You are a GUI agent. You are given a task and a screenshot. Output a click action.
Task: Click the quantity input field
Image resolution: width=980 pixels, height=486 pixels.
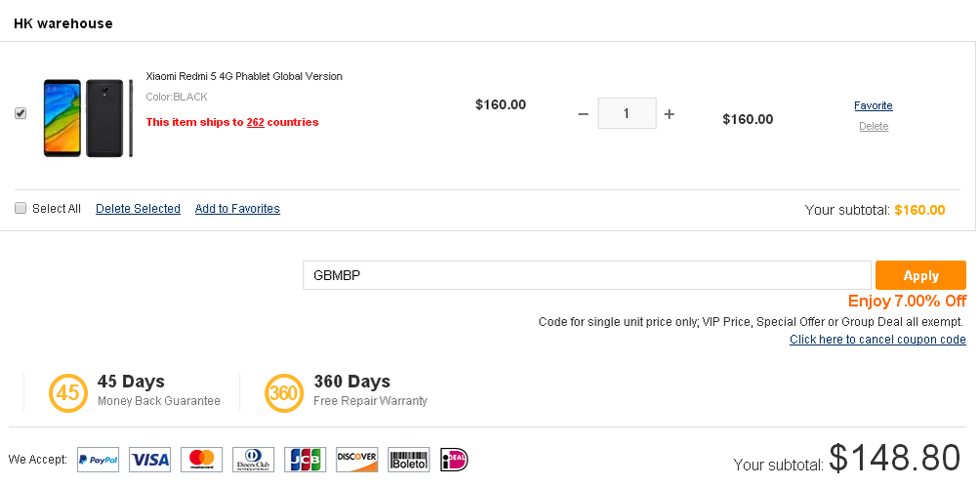627,114
